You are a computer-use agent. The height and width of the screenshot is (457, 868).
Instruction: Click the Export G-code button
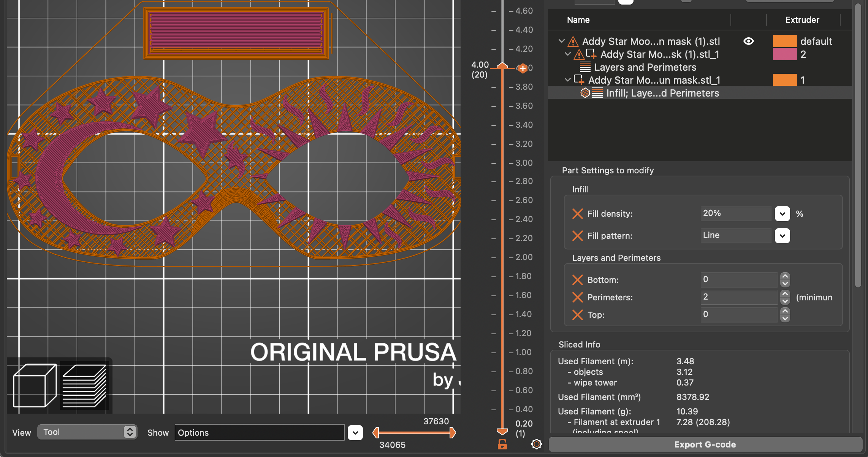(x=705, y=444)
